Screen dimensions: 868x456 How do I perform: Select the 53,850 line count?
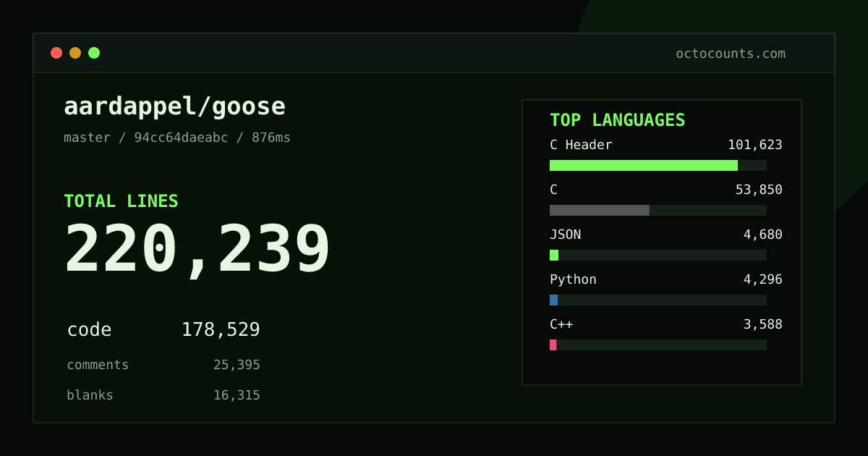[759, 190]
